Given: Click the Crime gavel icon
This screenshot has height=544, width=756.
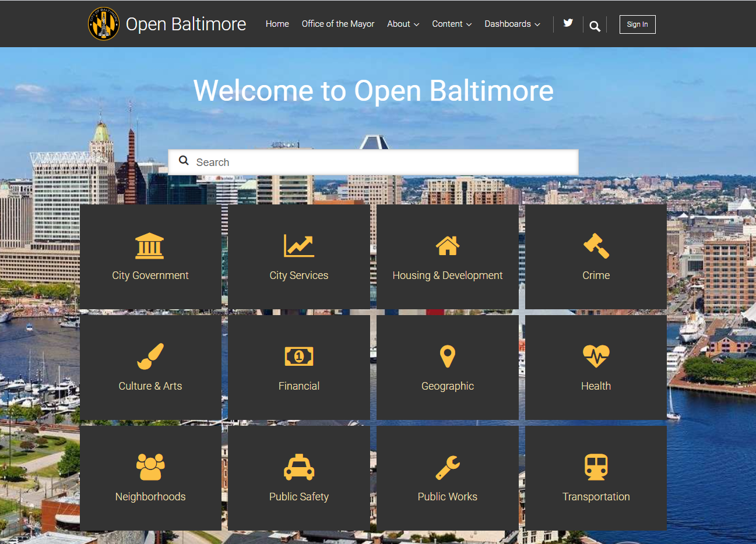Looking at the screenshot, I should click(x=596, y=246).
